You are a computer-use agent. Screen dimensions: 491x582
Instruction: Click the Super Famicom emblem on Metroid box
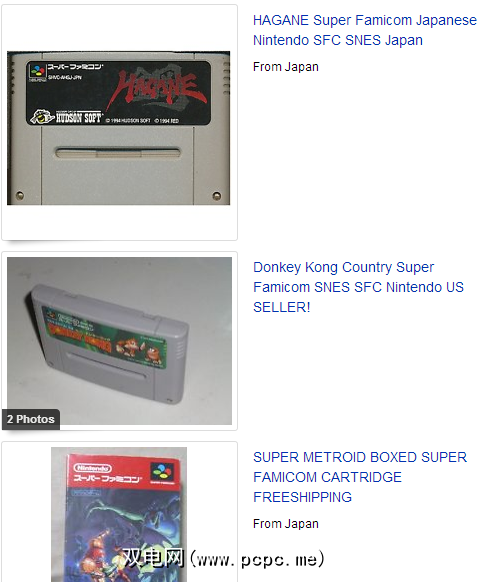[163, 473]
